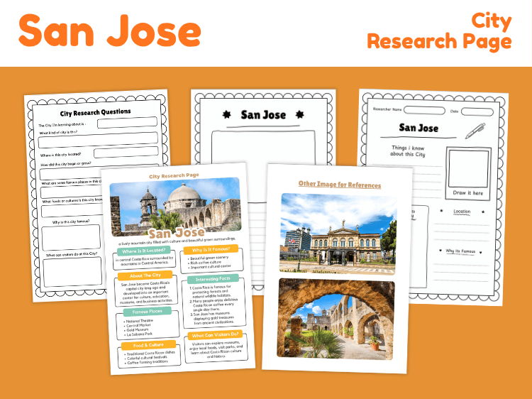The height and width of the screenshot is (399, 532).
Task: Click the 'The City I'm learning about is' field
Action: [127, 122]
